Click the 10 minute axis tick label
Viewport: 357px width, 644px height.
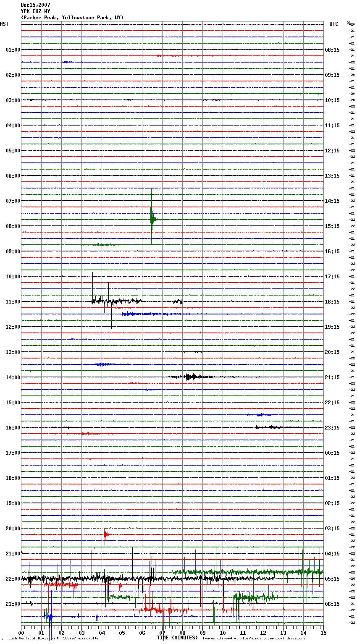click(x=223, y=633)
